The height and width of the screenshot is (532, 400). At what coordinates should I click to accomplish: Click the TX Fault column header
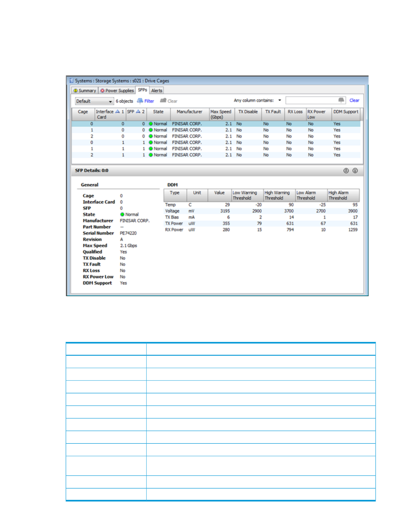[273, 114]
